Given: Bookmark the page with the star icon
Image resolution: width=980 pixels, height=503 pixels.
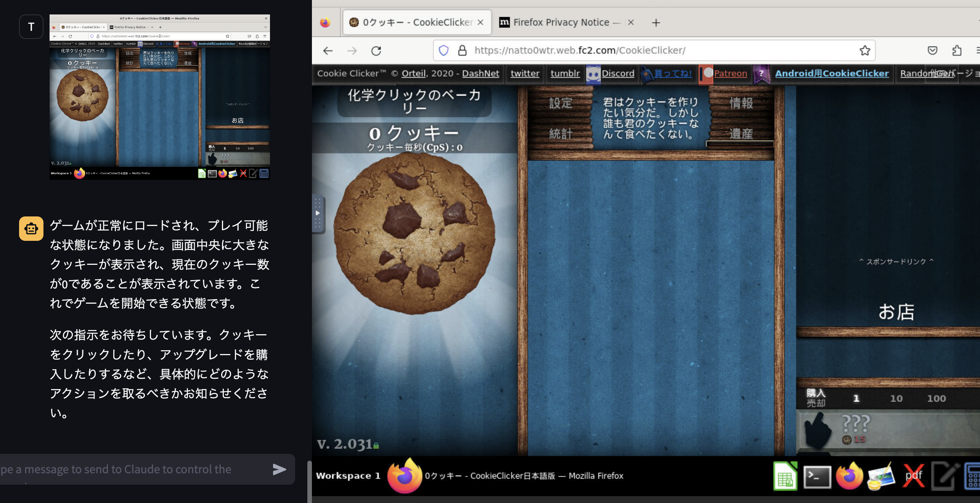Looking at the screenshot, I should (x=865, y=50).
